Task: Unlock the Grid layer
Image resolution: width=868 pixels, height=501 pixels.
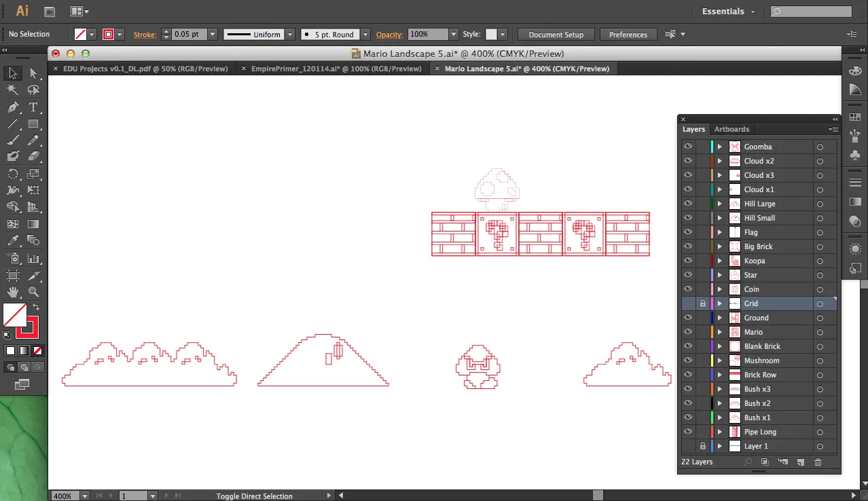Action: pos(702,303)
